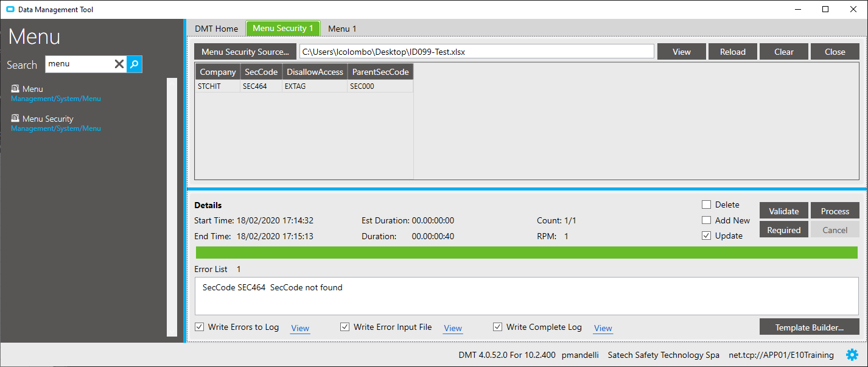This screenshot has height=367, width=868.
Task: Switch to the Menu 1 tab
Action: coord(342,29)
